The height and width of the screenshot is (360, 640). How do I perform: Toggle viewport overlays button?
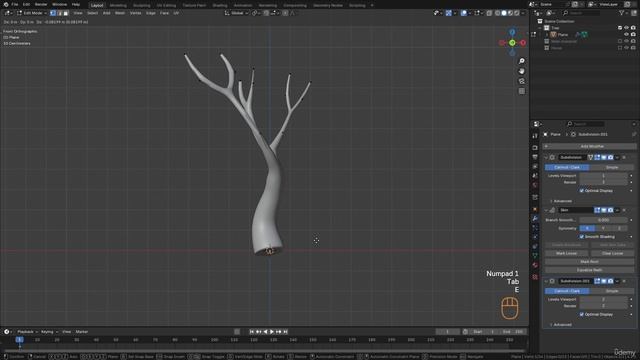464,13
